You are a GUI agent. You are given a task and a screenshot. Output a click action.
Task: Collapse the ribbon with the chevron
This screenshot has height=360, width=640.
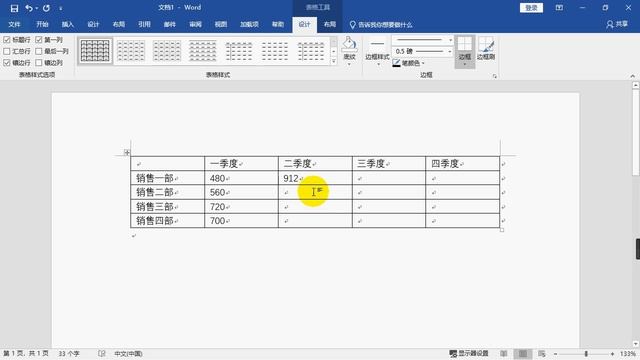click(x=632, y=76)
